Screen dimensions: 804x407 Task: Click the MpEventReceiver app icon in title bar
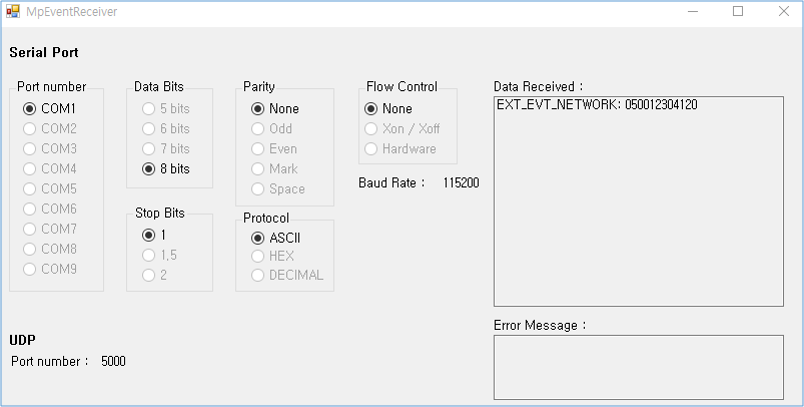click(x=13, y=12)
